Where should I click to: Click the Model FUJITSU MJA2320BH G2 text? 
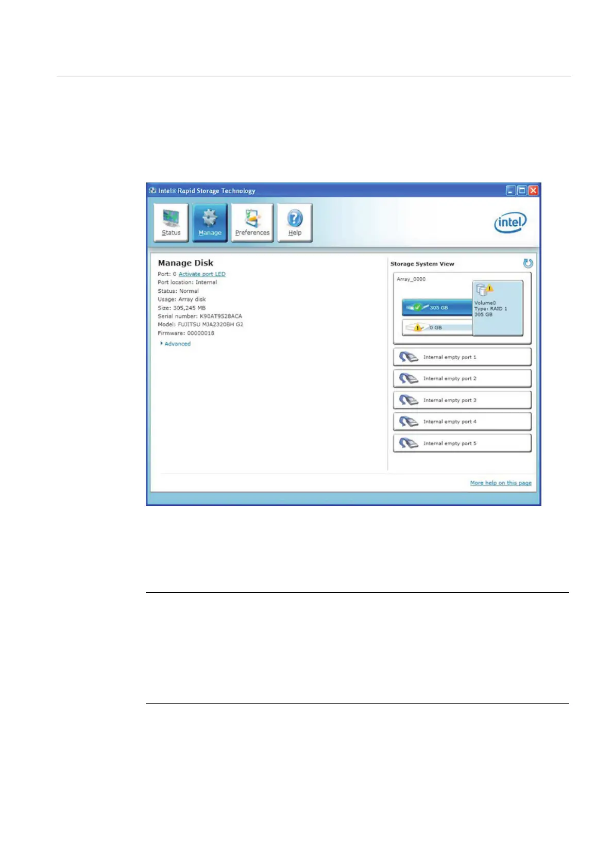pos(200,325)
